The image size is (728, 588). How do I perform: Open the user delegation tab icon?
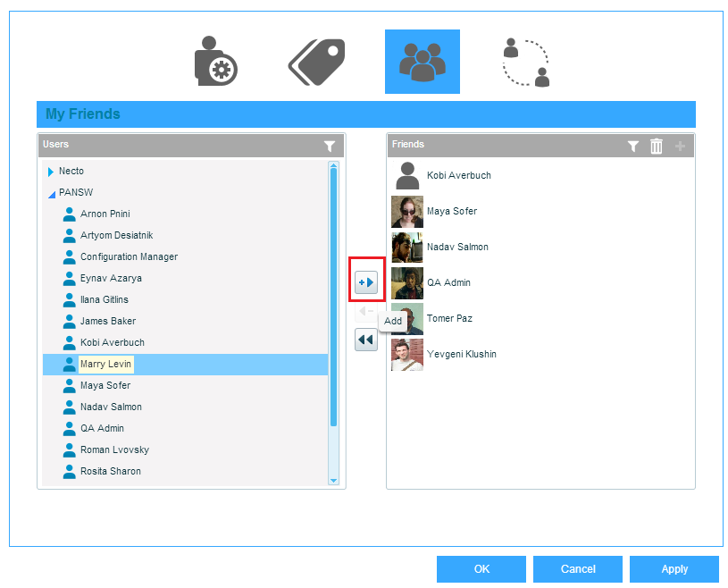(x=525, y=61)
